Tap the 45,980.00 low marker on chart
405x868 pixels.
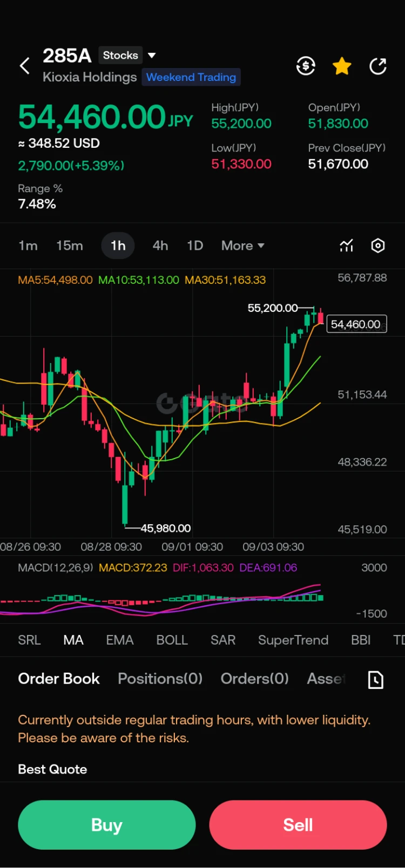click(166, 528)
